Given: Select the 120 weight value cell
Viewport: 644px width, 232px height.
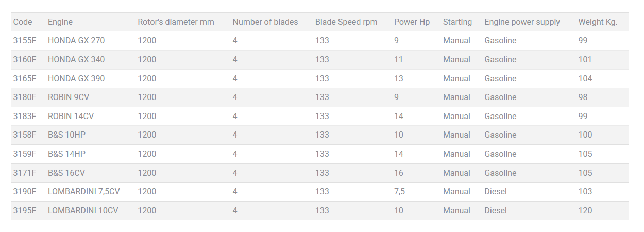Looking at the screenshot, I should [585, 211].
